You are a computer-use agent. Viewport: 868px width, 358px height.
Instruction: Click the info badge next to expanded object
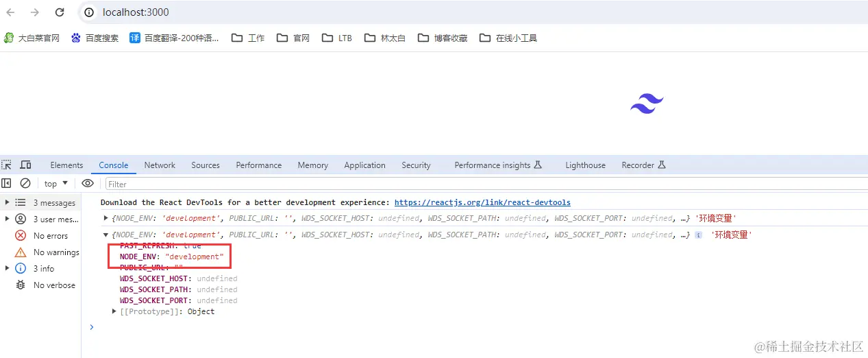698,235
